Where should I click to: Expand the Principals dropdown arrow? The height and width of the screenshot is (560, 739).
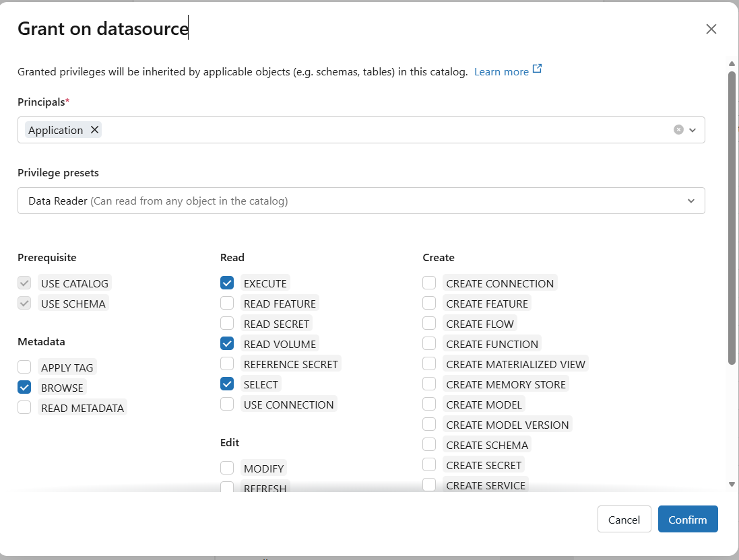(x=693, y=130)
